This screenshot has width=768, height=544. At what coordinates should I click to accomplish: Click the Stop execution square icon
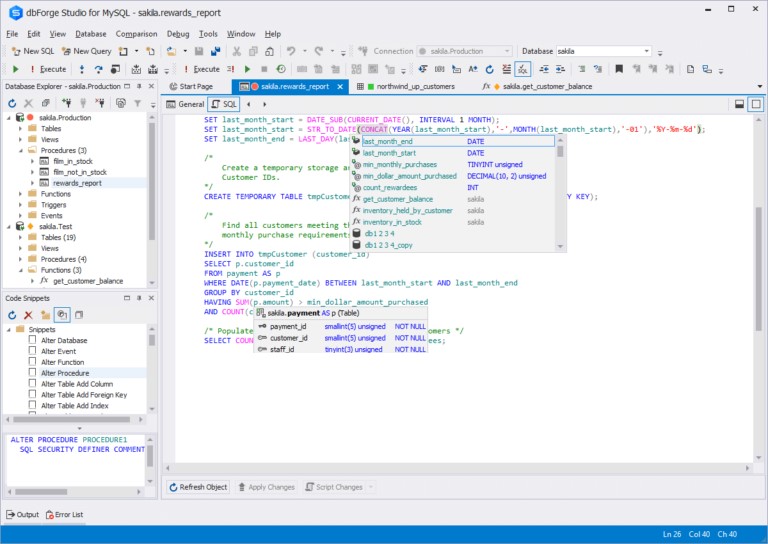pyautogui.click(x=264, y=69)
